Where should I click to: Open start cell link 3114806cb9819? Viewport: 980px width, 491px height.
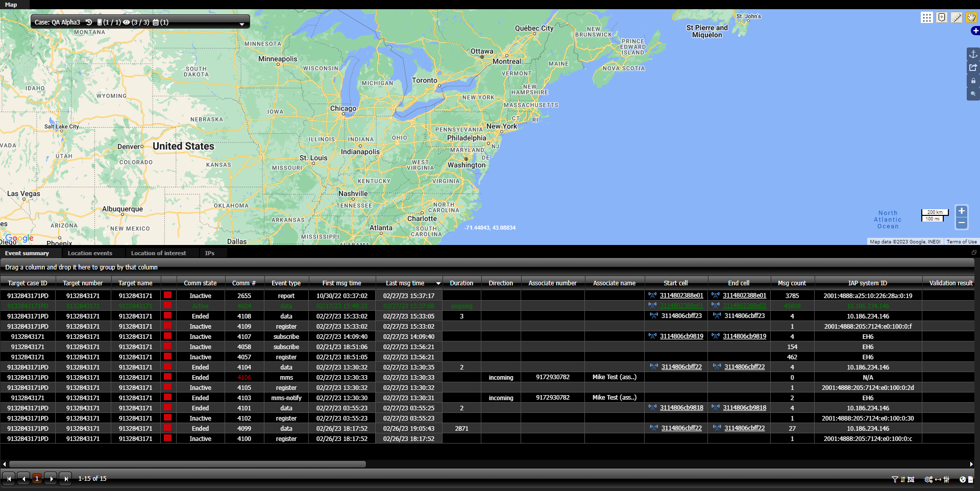681,336
